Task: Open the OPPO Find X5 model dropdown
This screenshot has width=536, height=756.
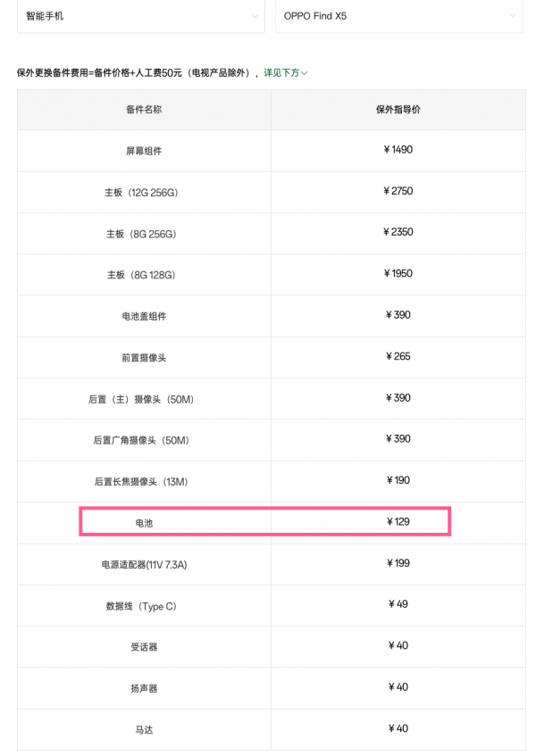Action: pos(398,16)
